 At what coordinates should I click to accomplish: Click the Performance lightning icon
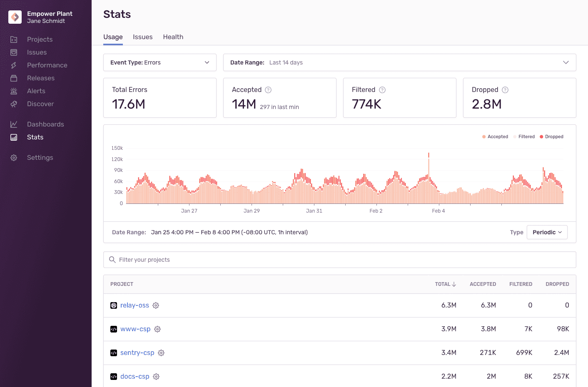tap(14, 65)
